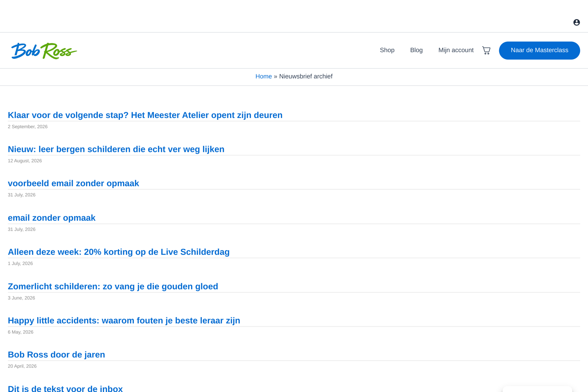Open the shopping cart icon
Image resolution: width=588 pixels, height=392 pixels.
coord(486,50)
